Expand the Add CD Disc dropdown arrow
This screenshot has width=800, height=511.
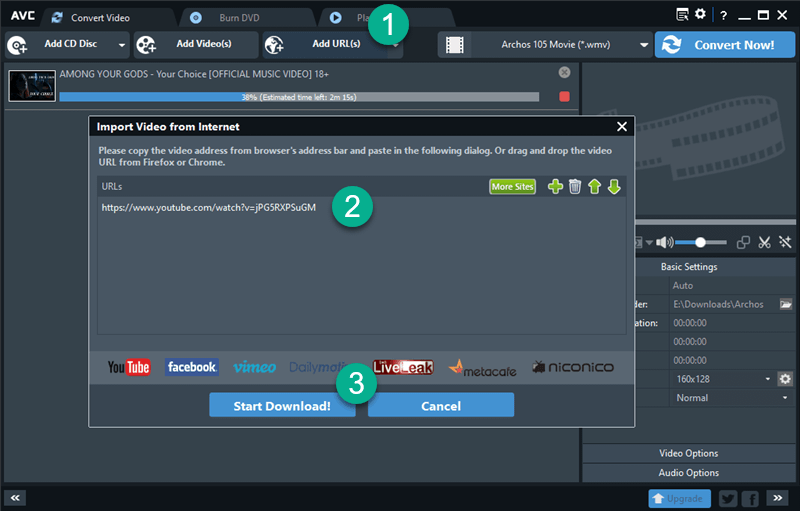122,45
